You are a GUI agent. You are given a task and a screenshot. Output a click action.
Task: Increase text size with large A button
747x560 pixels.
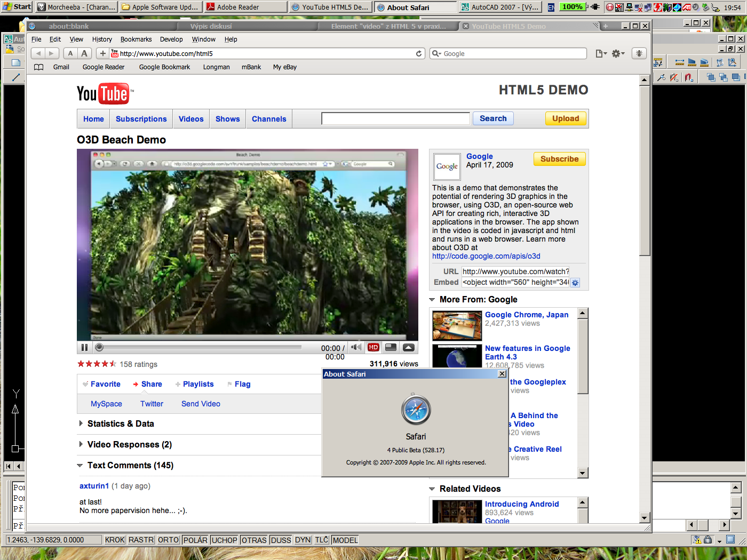84,53
